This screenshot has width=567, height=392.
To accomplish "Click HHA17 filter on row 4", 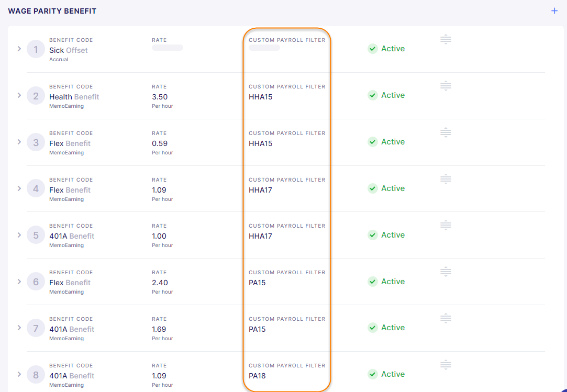I will tap(260, 190).
